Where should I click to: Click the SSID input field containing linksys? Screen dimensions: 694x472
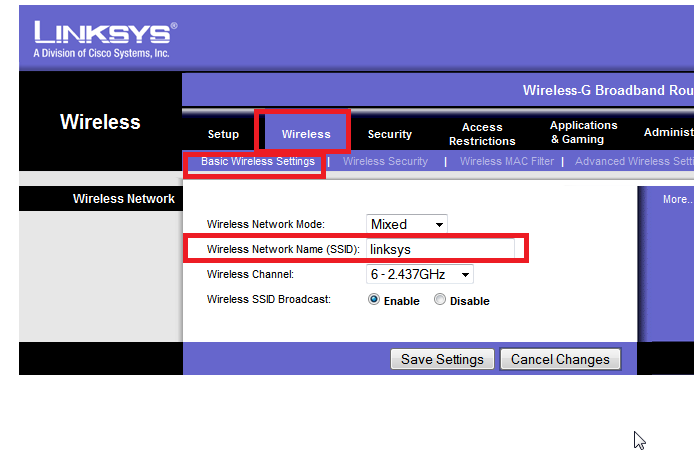tap(440, 249)
